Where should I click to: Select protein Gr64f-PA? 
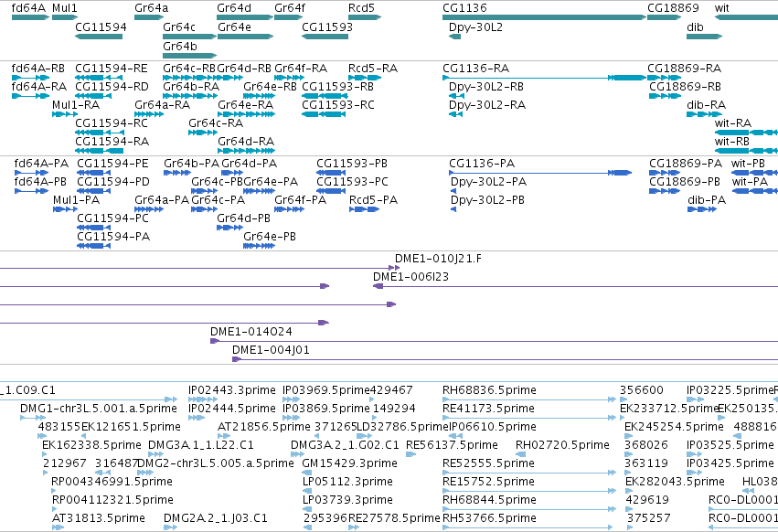[300, 200]
